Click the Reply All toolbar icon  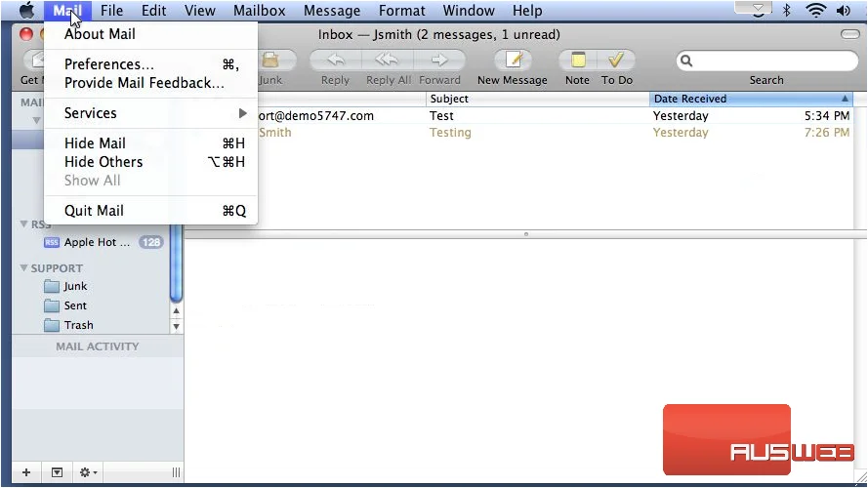(387, 60)
